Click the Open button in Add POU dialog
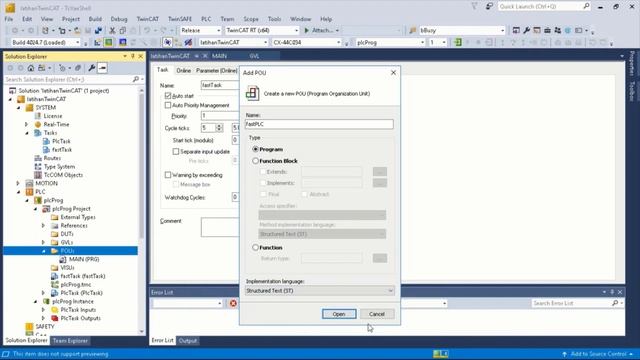The width and height of the screenshot is (640, 360). tap(339, 314)
